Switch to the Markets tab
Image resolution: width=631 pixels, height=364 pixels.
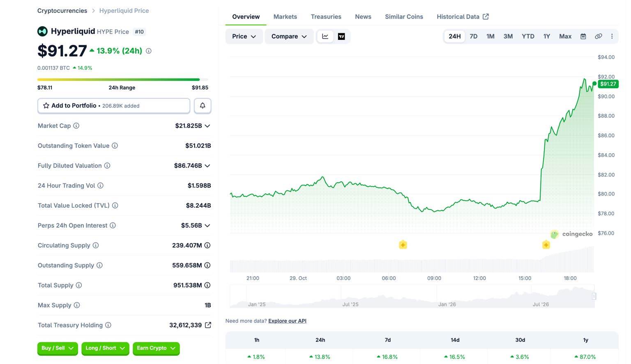285,17
